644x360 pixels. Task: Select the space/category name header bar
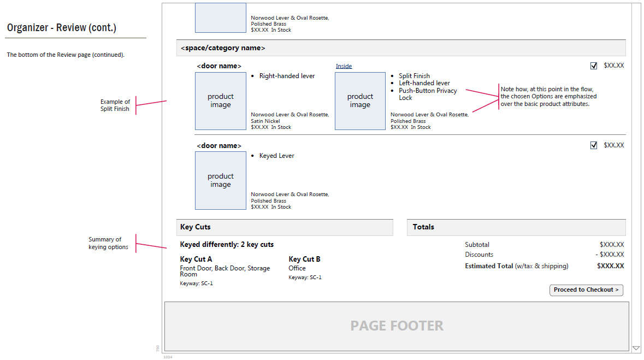[400, 48]
